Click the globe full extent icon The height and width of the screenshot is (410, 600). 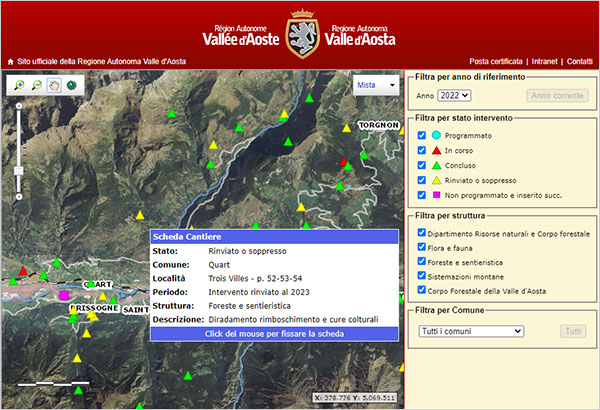point(71,86)
